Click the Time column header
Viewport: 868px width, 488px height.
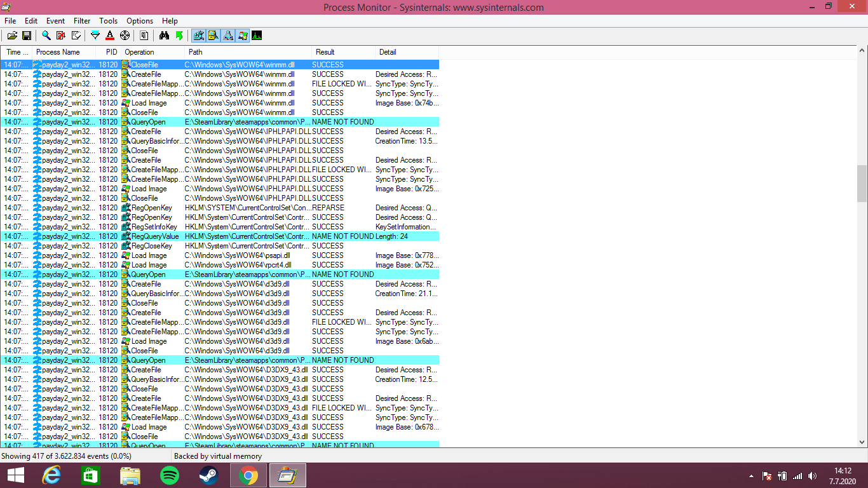[16, 52]
